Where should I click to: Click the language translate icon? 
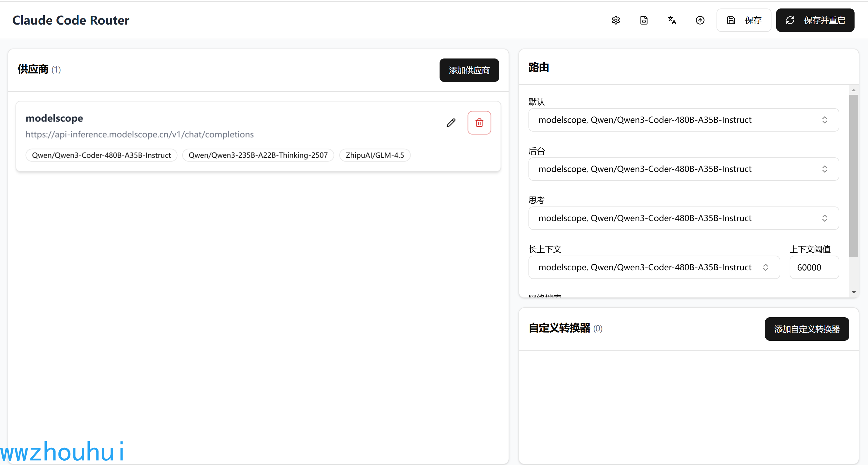pyautogui.click(x=672, y=20)
